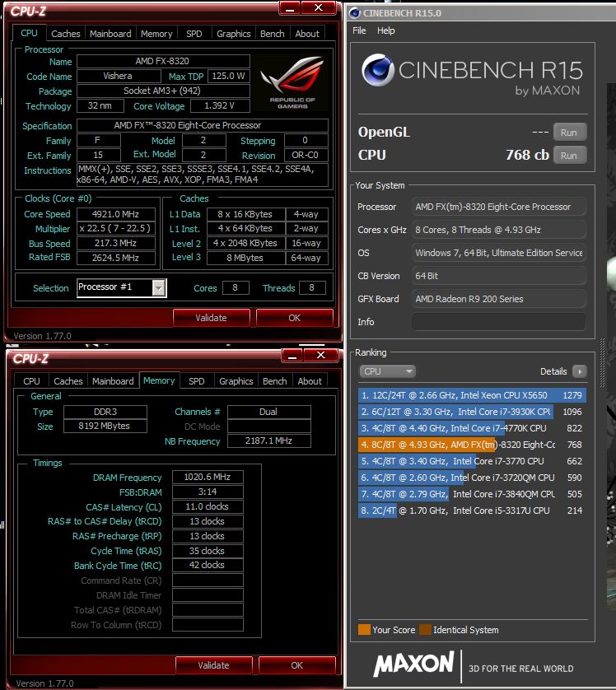This screenshot has height=690, width=616.
Task: Click the Details arrow button in Ranking
Action: coord(580,371)
